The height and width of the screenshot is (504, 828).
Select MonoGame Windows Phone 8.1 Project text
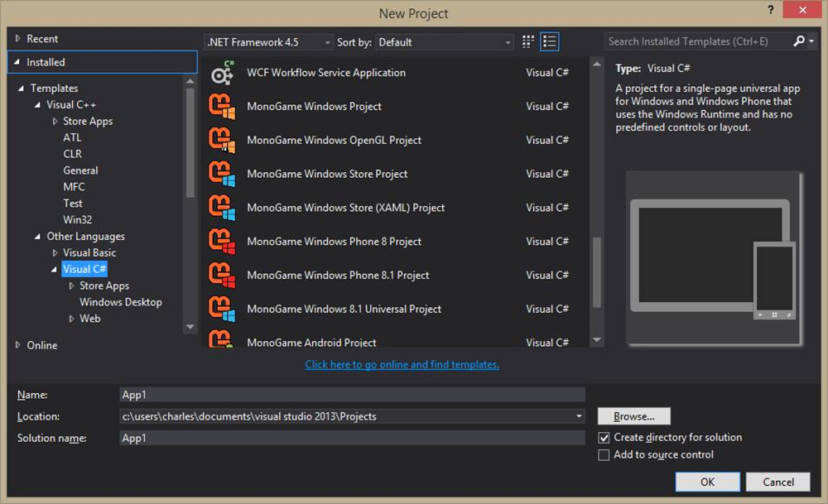pos(338,275)
